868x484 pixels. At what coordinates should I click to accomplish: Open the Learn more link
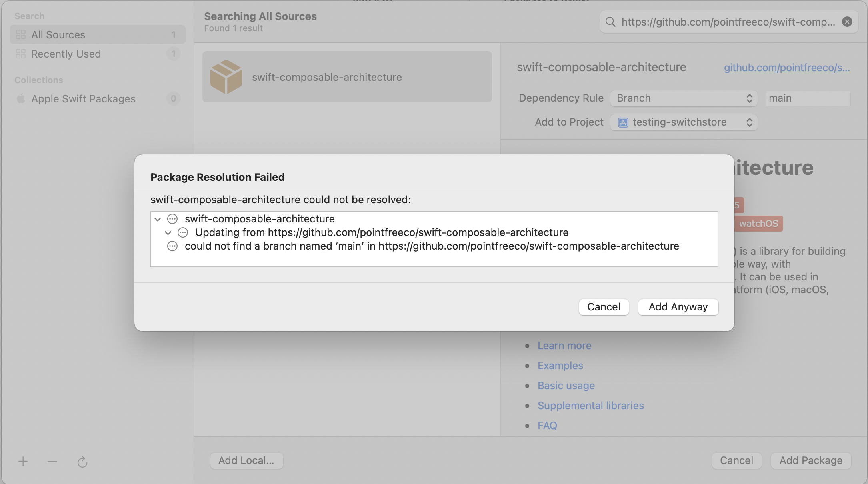(x=564, y=346)
